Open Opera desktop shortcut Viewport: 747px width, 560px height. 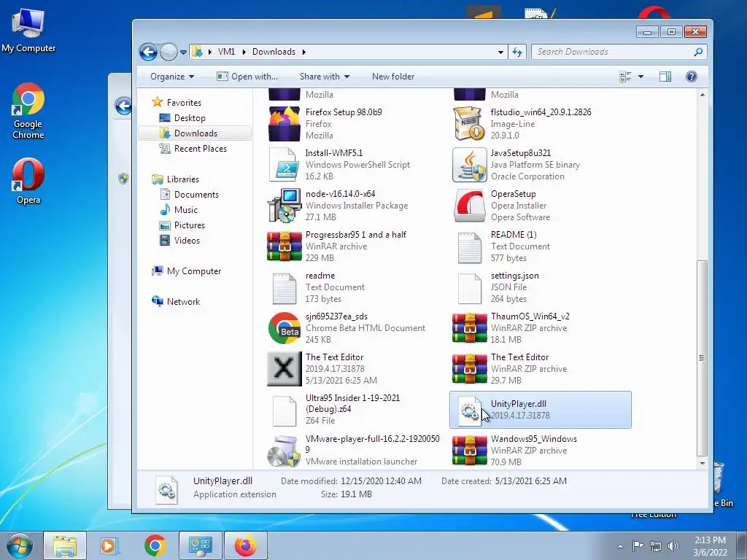(28, 182)
